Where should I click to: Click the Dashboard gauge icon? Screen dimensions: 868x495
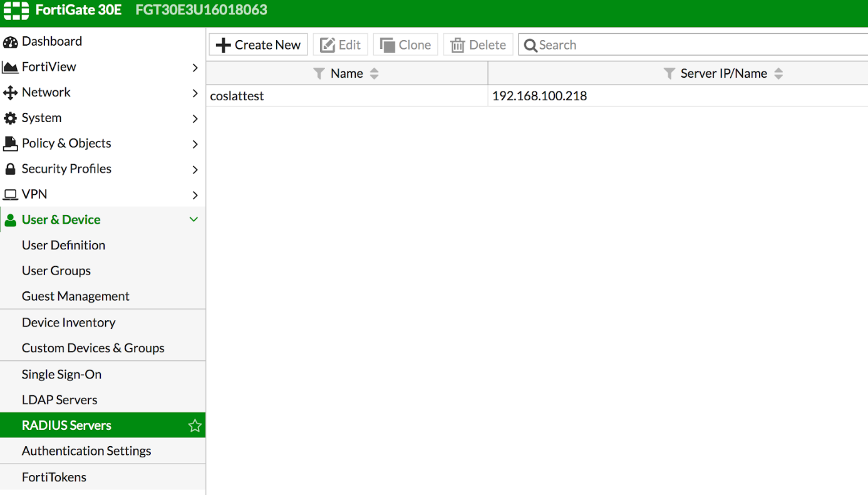tap(11, 42)
